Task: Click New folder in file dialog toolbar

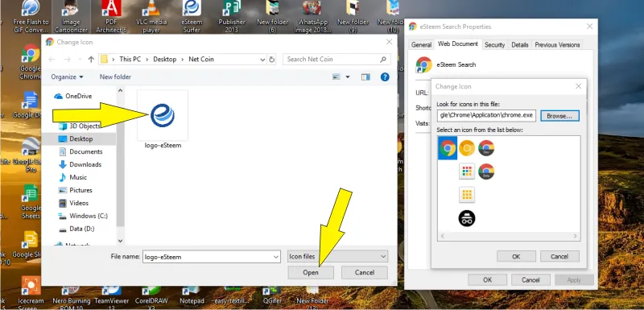Action: point(115,76)
